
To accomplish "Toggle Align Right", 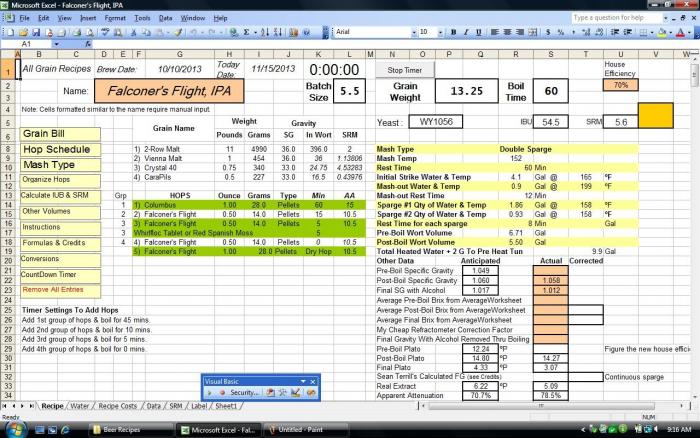I will coord(520,32).
